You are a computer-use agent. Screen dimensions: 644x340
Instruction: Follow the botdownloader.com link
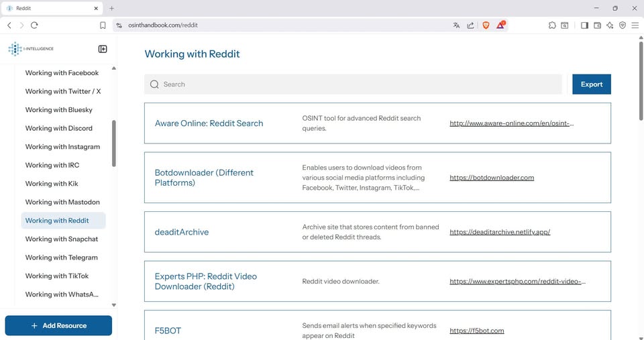(x=492, y=178)
